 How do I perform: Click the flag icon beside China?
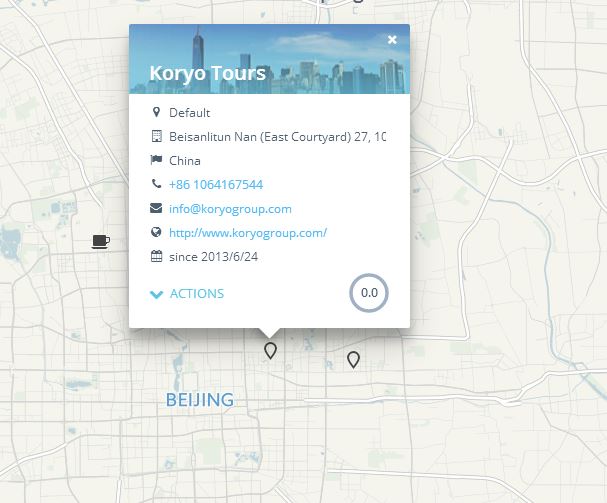tap(156, 160)
